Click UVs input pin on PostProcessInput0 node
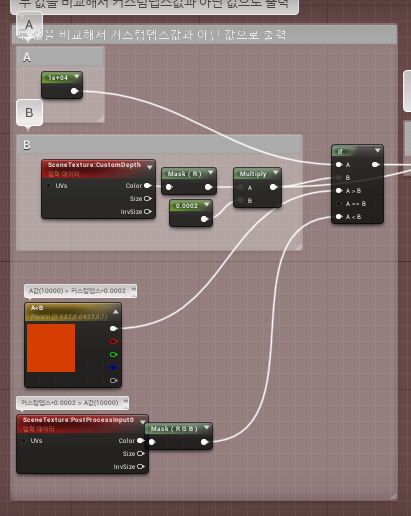 coord(24,441)
